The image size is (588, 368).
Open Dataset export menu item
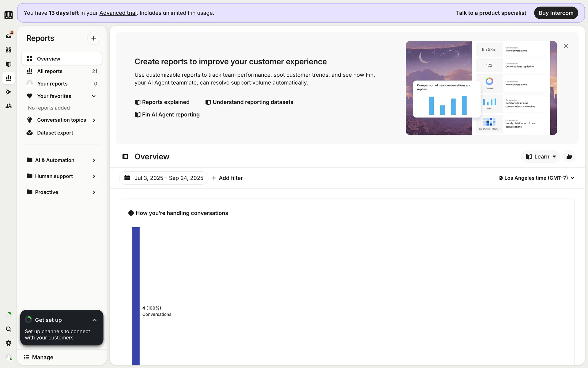pyautogui.click(x=55, y=133)
